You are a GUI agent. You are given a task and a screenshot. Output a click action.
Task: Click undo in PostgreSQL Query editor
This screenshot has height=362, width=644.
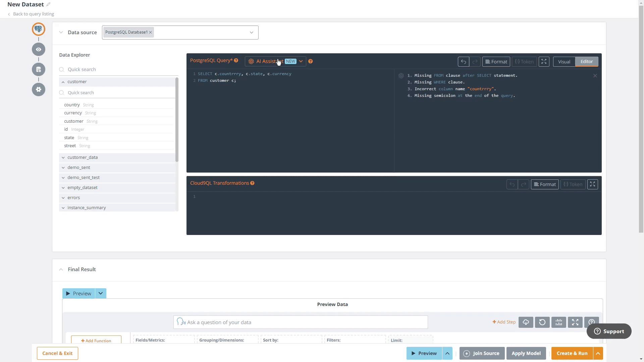tap(463, 62)
